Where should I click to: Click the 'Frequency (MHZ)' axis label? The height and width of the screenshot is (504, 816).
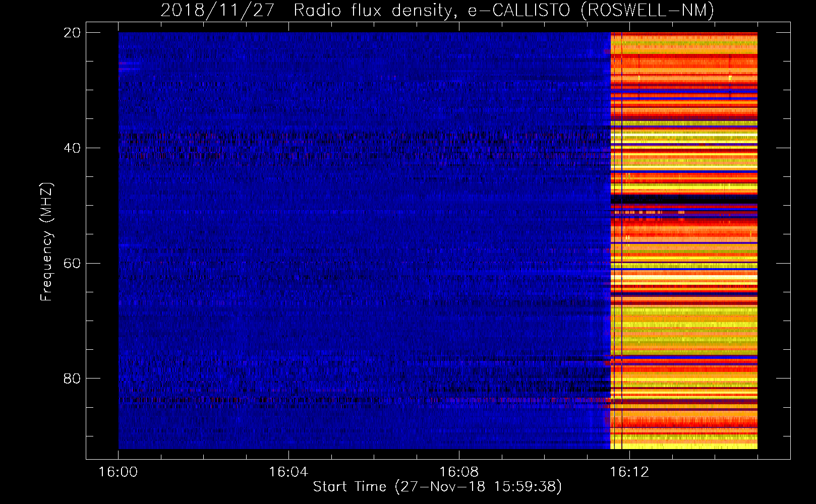click(46, 242)
